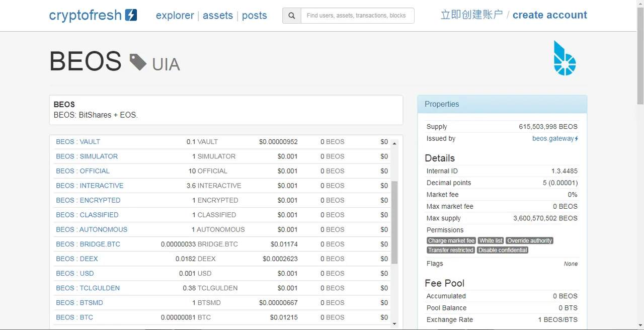Screen dimensions: 644x330
Task: Open the BEOS : ENCRYPTED market
Action: [88, 200]
